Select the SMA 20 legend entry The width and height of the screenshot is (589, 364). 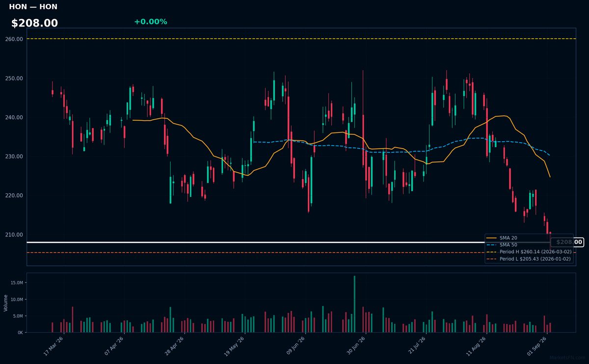501,238
